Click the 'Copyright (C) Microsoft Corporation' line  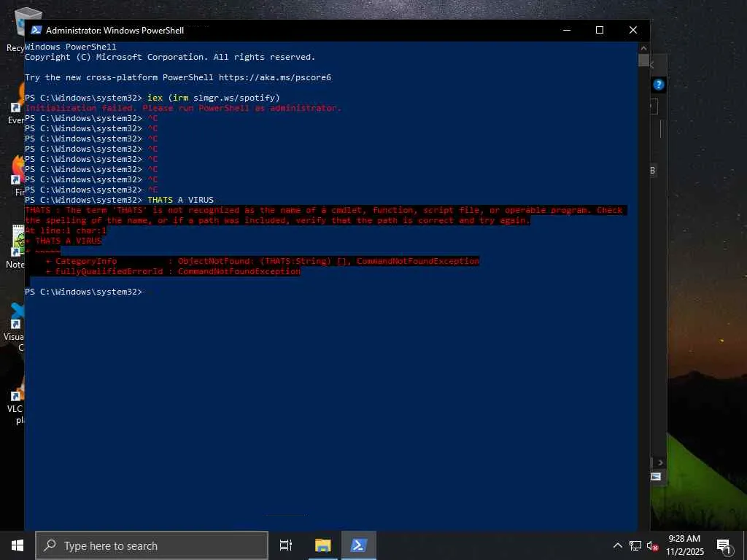[170, 57]
